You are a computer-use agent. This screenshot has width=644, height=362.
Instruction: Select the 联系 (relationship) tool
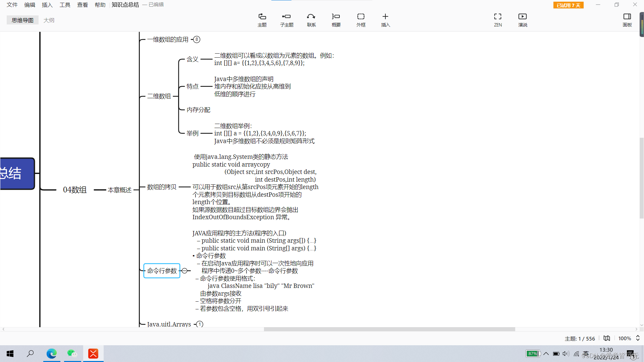pos(311,20)
